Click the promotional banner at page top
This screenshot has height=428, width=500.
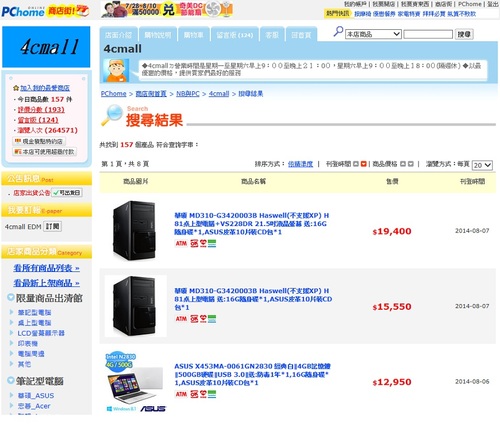click(167, 9)
